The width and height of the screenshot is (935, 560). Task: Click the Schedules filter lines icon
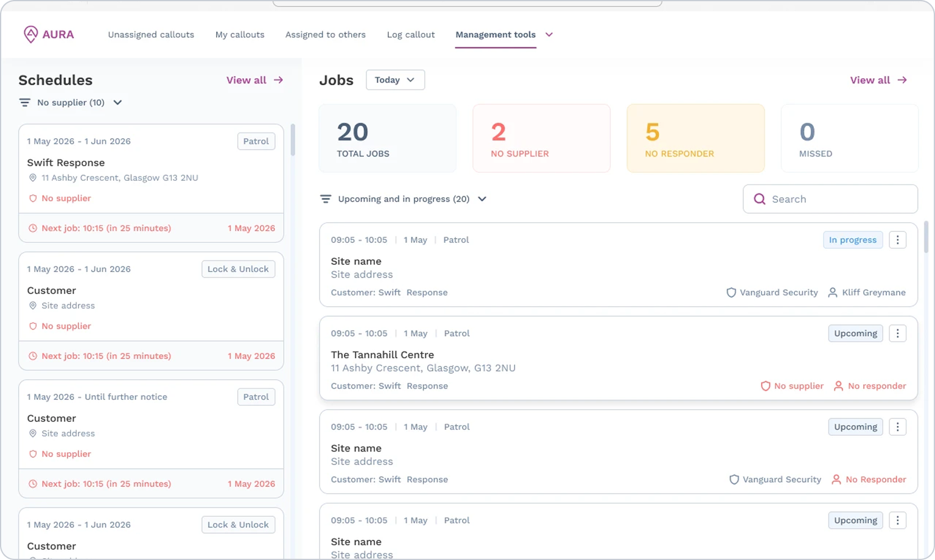tap(24, 103)
